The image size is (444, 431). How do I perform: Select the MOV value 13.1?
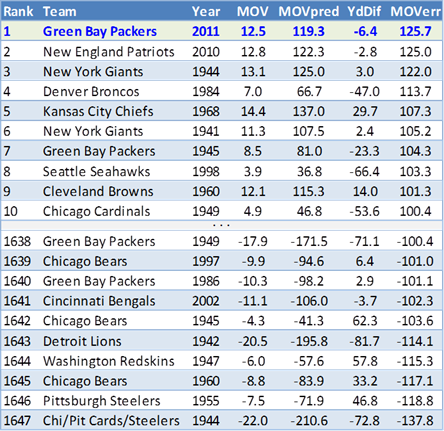(x=253, y=72)
